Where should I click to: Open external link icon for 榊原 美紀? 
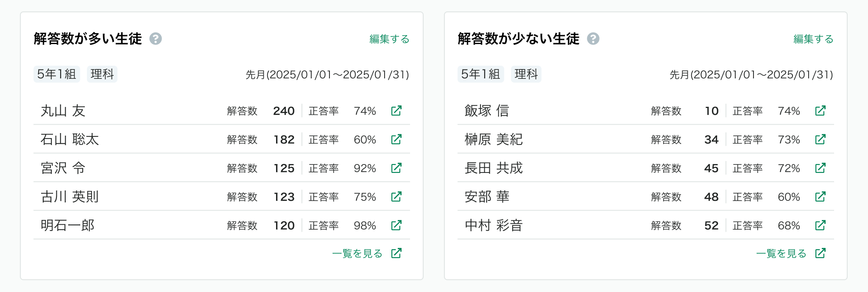pos(820,139)
